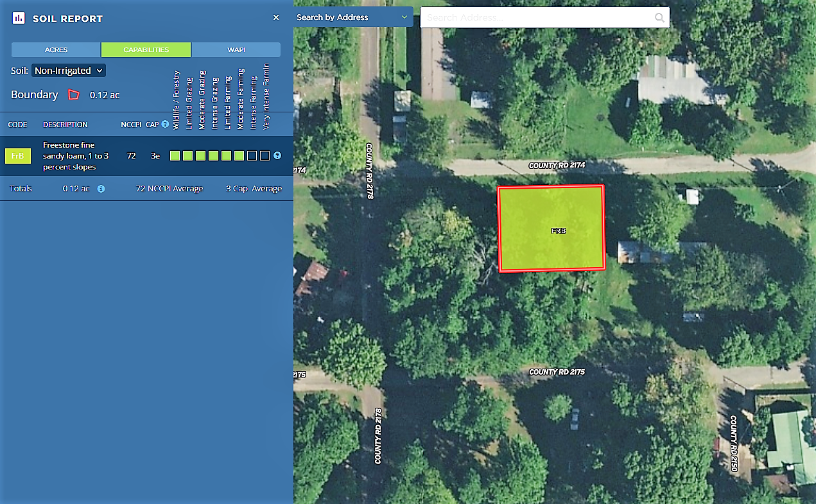Viewport: 816px width, 504px height.
Task: Click the FrB soil code swatch
Action: click(18, 156)
